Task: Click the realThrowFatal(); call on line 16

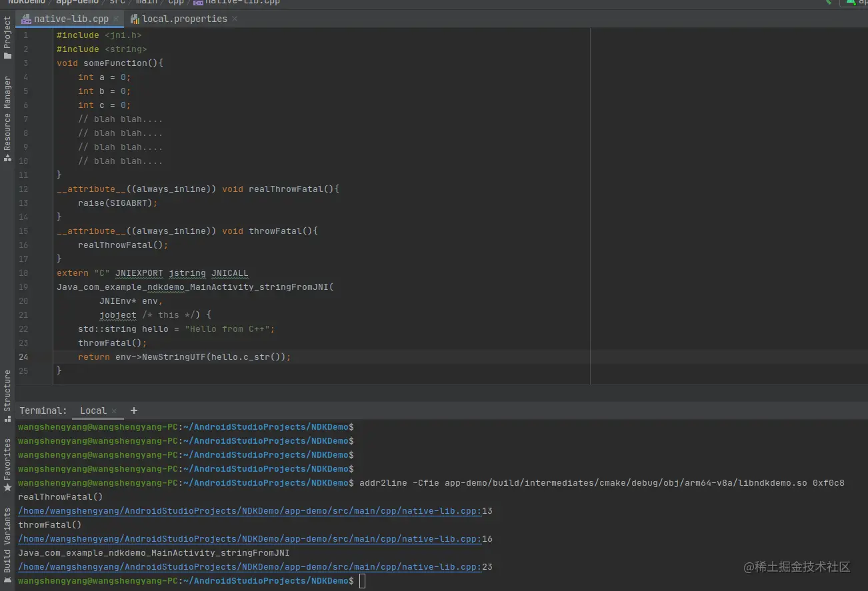Action: pos(123,245)
